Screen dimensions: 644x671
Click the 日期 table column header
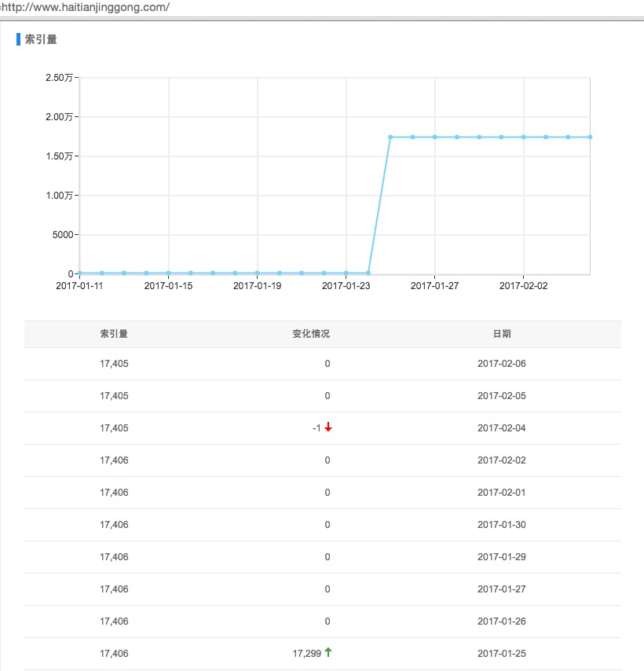click(502, 334)
